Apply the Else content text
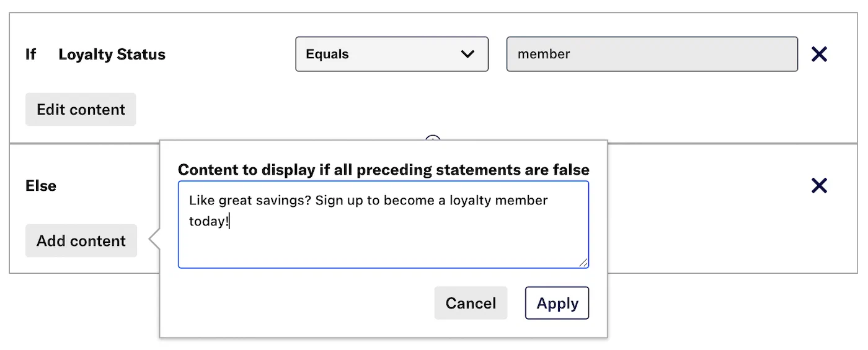Screen dimensions: 868x350 [557, 303]
